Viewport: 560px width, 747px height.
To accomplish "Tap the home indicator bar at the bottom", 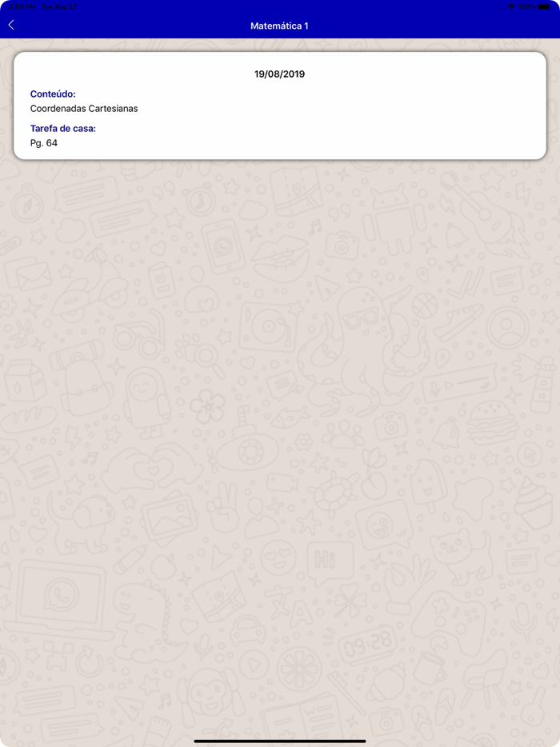I will click(280, 741).
